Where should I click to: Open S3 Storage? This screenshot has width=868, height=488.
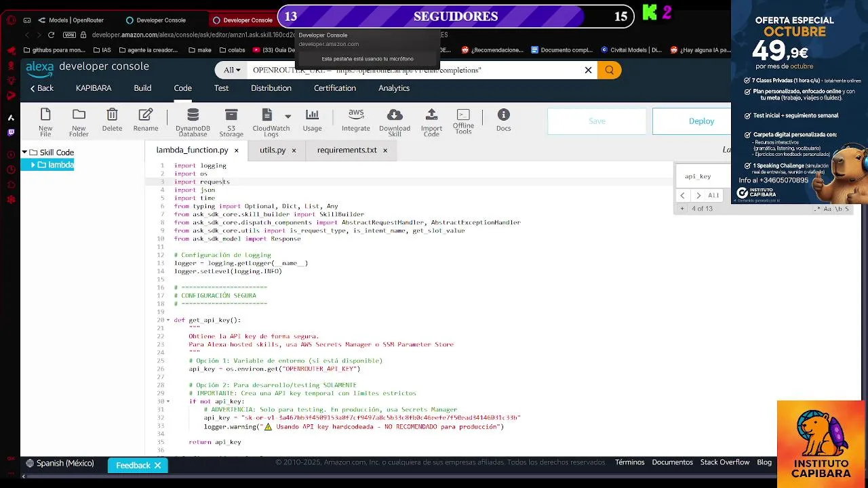coord(231,122)
